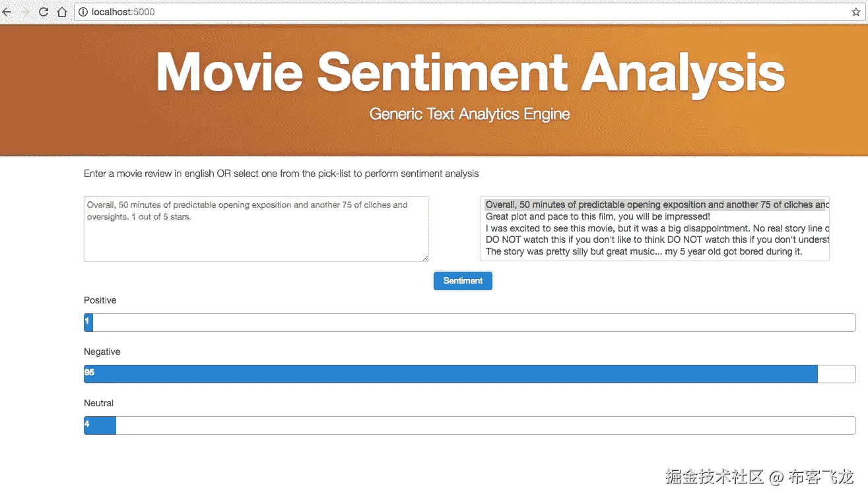The width and height of the screenshot is (868, 500).
Task: Go to the browser home page
Action: pyautogui.click(x=61, y=12)
